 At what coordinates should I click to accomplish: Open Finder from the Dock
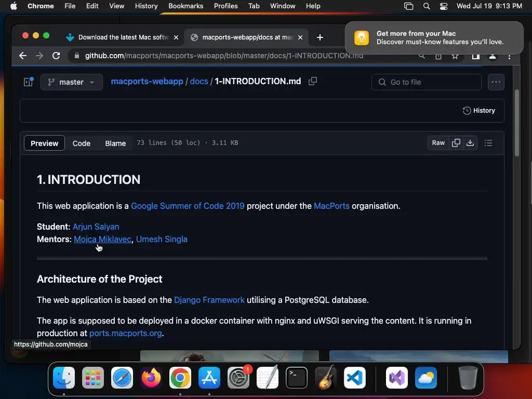coord(64,378)
